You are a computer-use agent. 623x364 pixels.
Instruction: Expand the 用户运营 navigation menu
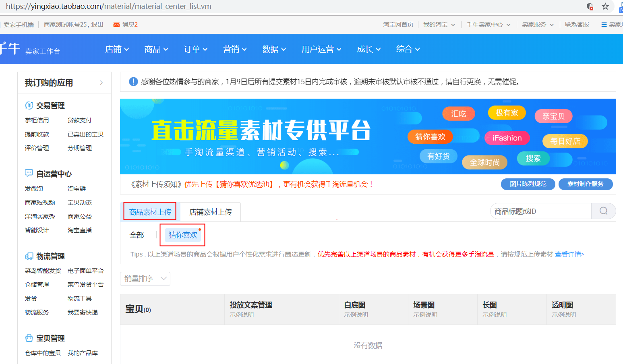[x=321, y=49]
